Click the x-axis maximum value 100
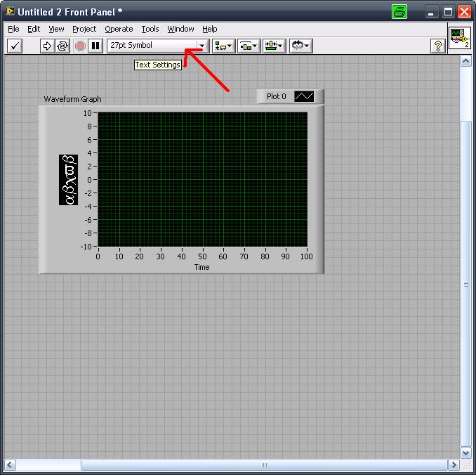 306,256
